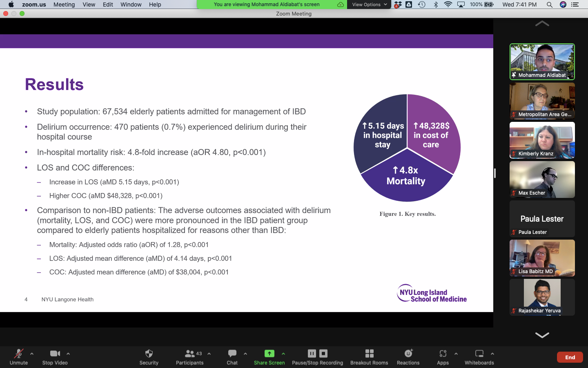
Task: Select Lisa Babitz MD's video thumbnail
Action: click(x=542, y=258)
